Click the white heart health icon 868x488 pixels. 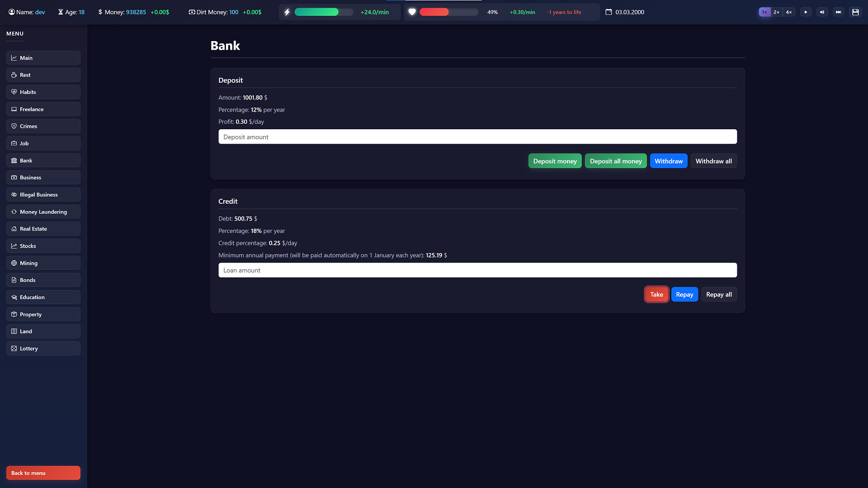pyautogui.click(x=412, y=12)
